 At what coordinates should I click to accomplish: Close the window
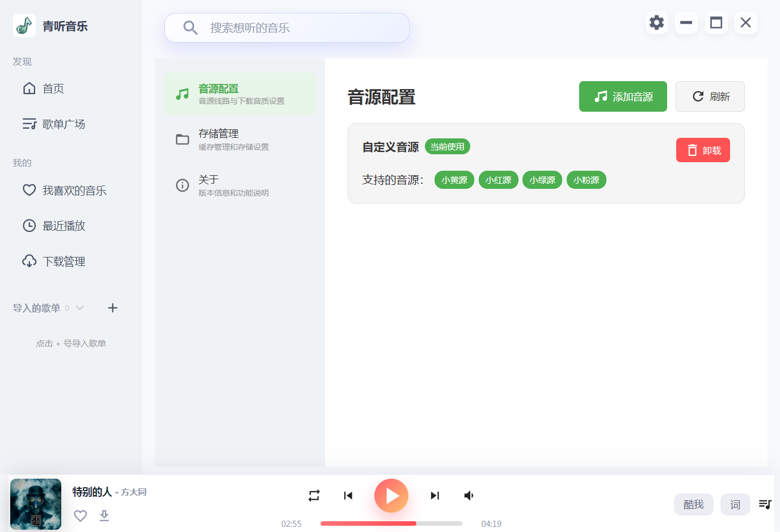pyautogui.click(x=746, y=23)
